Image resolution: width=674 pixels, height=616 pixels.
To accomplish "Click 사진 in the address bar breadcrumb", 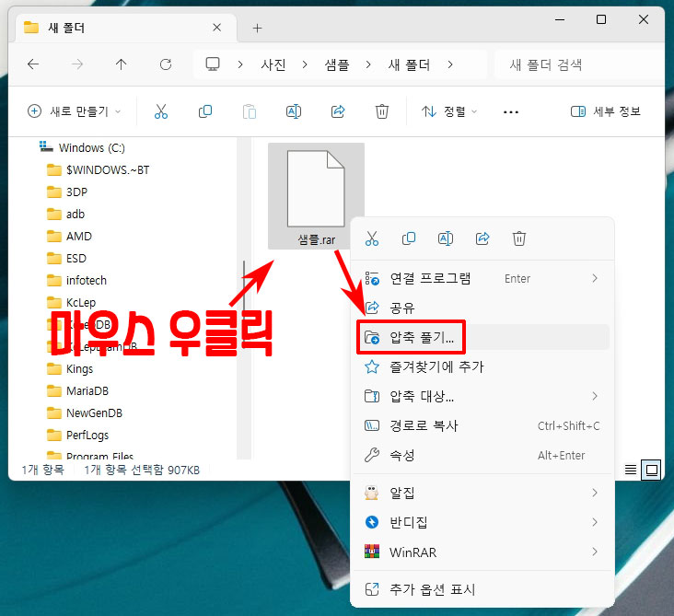I will pyautogui.click(x=273, y=64).
